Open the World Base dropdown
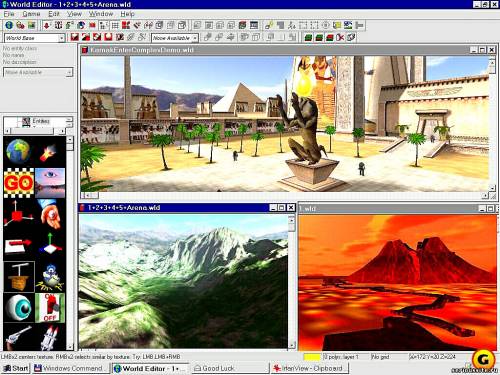This screenshot has height=375, width=500. point(34,38)
